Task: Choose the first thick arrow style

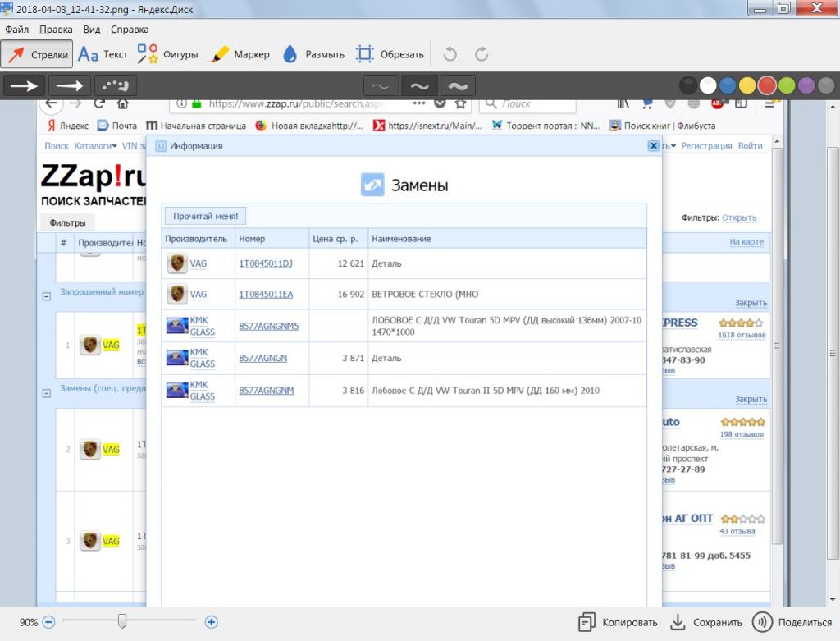Action: tap(25, 85)
